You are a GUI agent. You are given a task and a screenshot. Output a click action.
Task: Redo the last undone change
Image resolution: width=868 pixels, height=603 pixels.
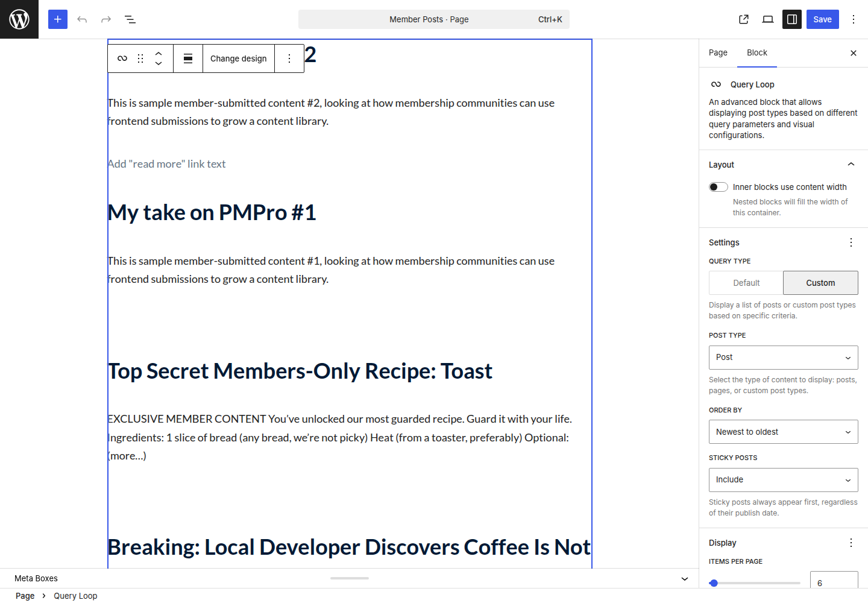coord(106,19)
